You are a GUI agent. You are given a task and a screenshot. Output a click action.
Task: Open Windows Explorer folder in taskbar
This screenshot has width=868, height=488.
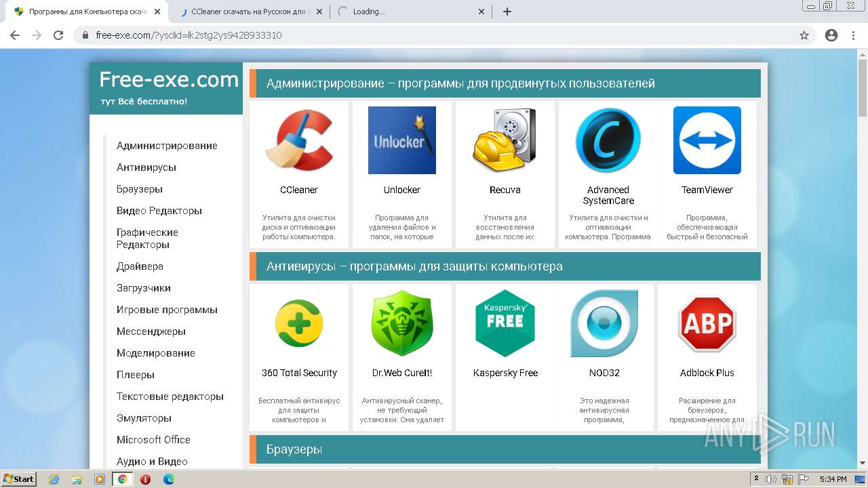coord(77,479)
